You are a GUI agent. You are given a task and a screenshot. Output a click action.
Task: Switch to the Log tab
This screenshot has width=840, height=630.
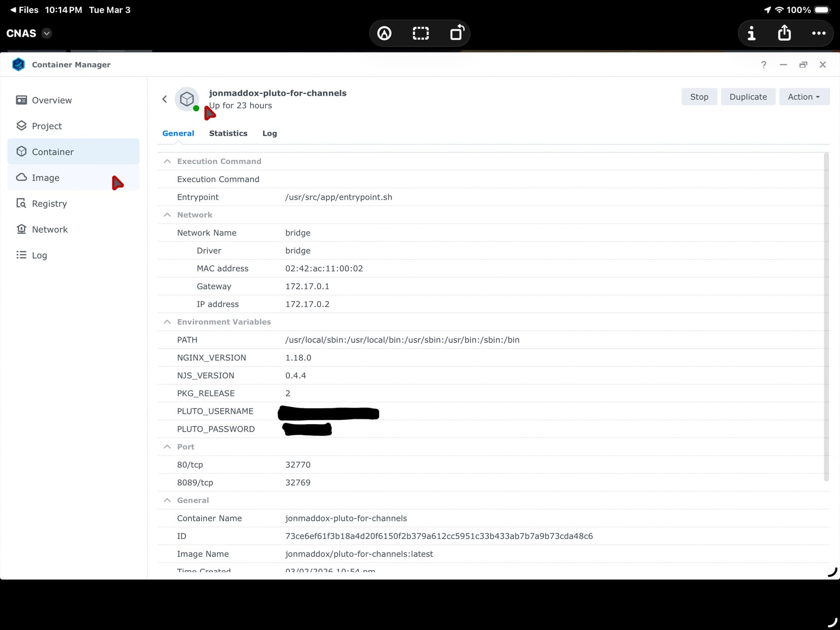point(269,134)
